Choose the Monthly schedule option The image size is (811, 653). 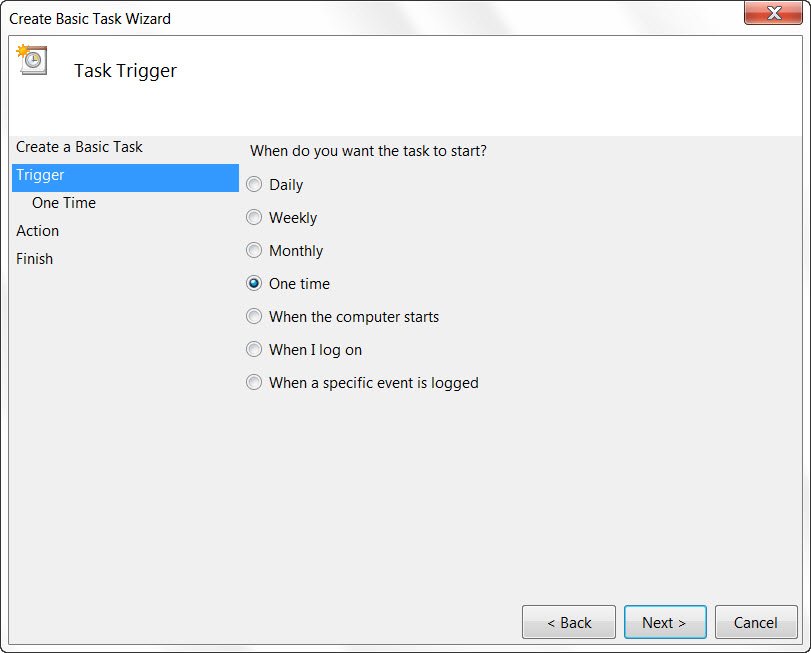coord(254,250)
